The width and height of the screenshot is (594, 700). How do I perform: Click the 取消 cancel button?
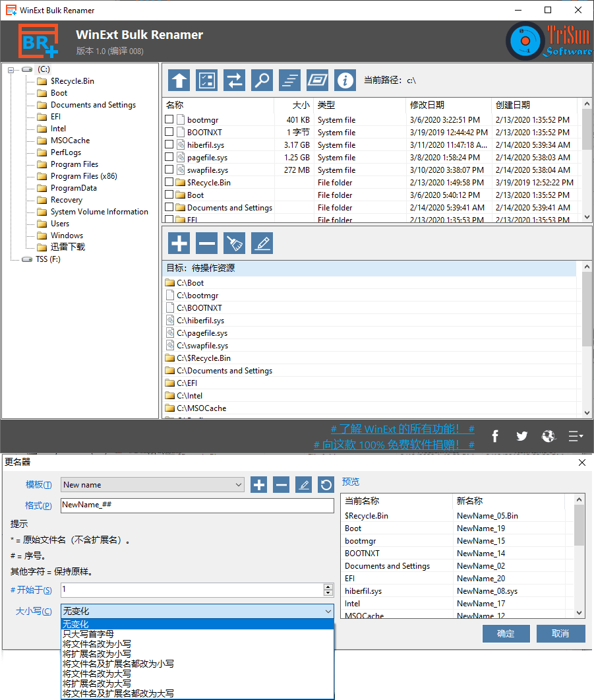560,633
